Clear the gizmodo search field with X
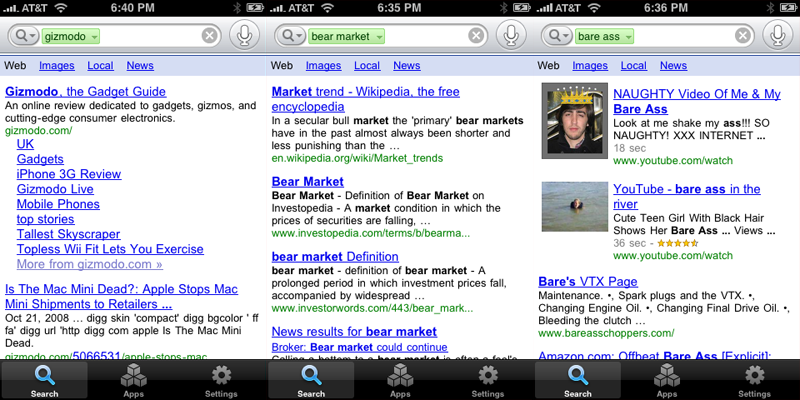This screenshot has height=400, width=800. (x=210, y=36)
